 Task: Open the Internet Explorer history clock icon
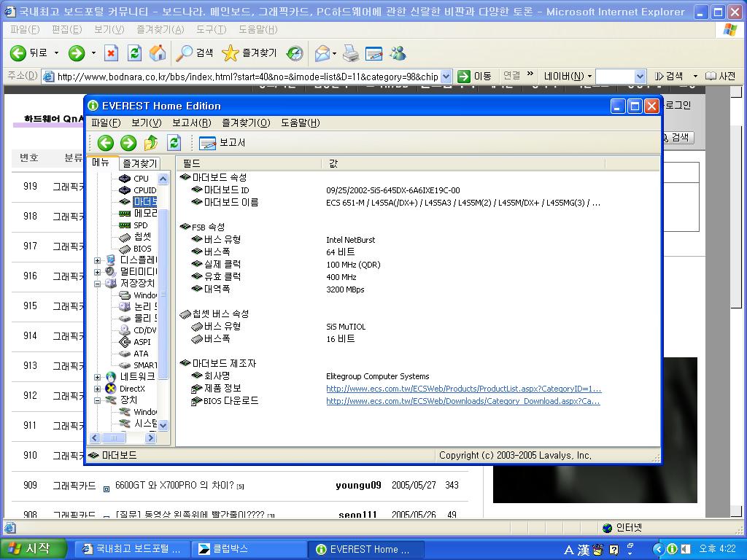tap(295, 52)
